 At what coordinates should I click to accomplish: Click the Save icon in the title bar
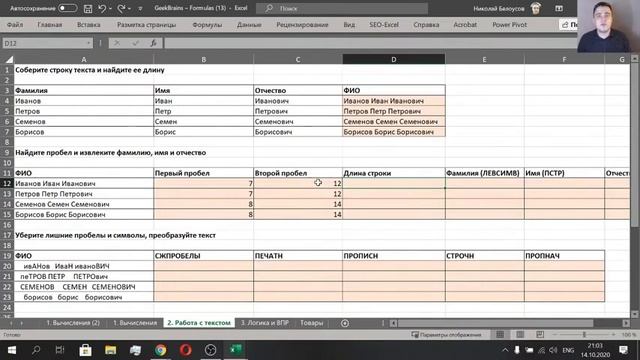point(88,8)
